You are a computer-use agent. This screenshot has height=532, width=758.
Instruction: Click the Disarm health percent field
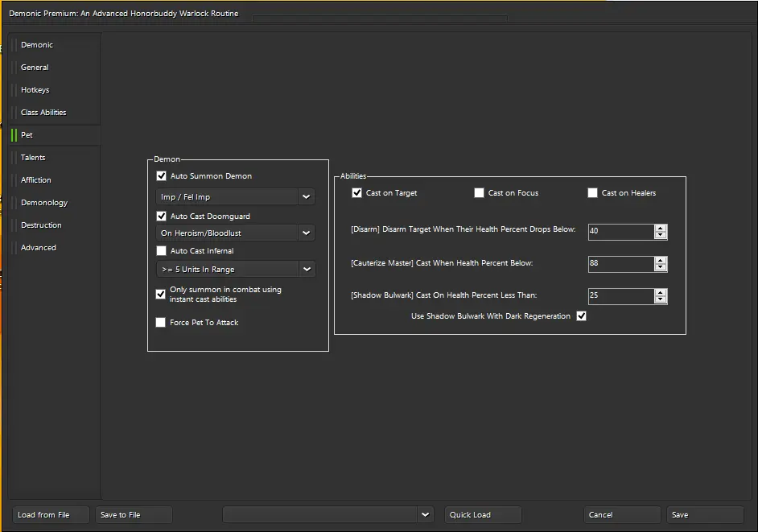(x=621, y=231)
